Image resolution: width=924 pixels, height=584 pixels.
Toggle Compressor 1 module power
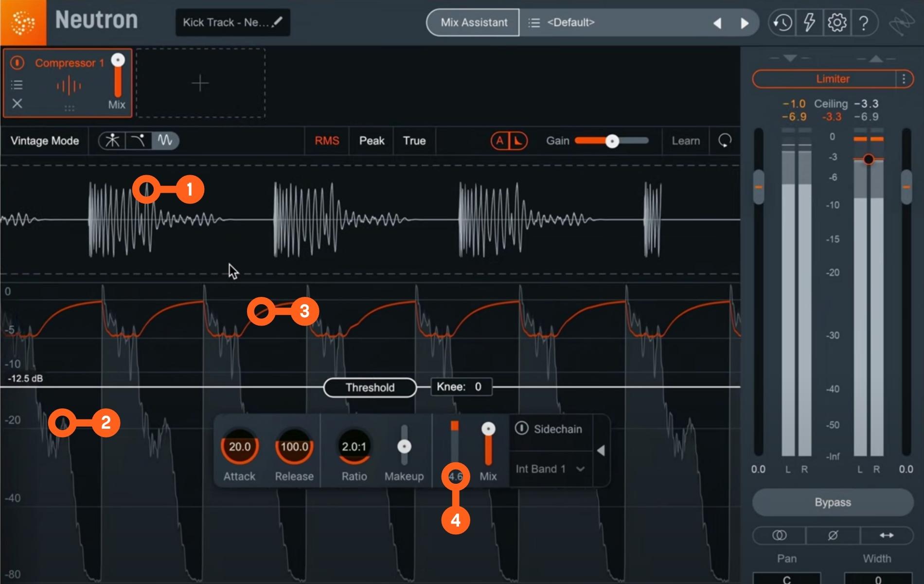coord(17,62)
